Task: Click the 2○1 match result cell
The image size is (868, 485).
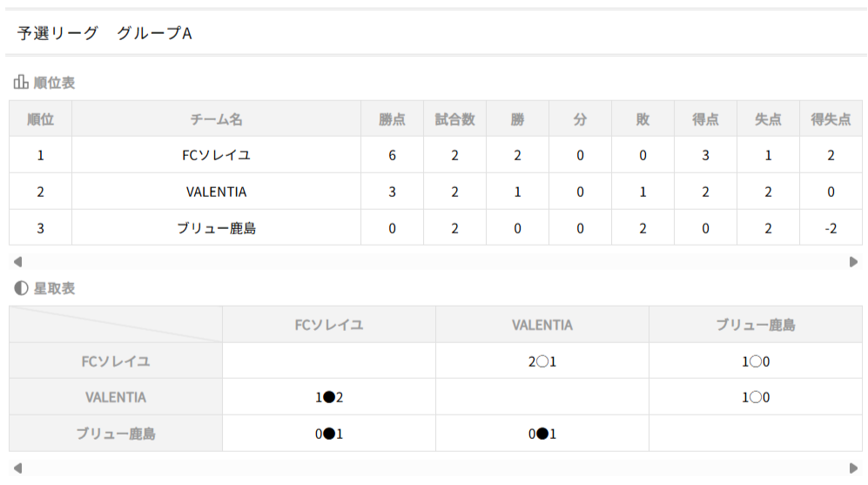Action: [542, 360]
